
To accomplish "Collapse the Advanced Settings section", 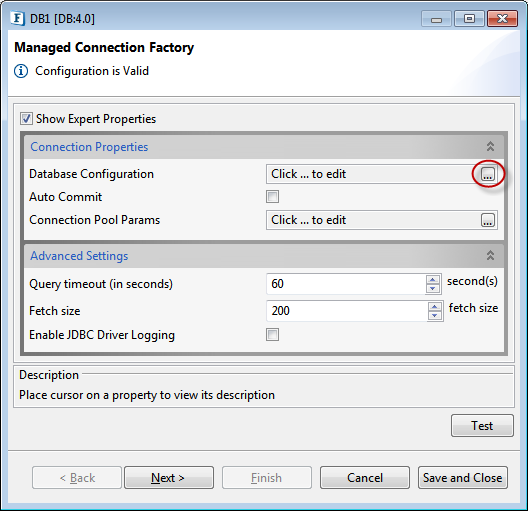I will point(490,256).
